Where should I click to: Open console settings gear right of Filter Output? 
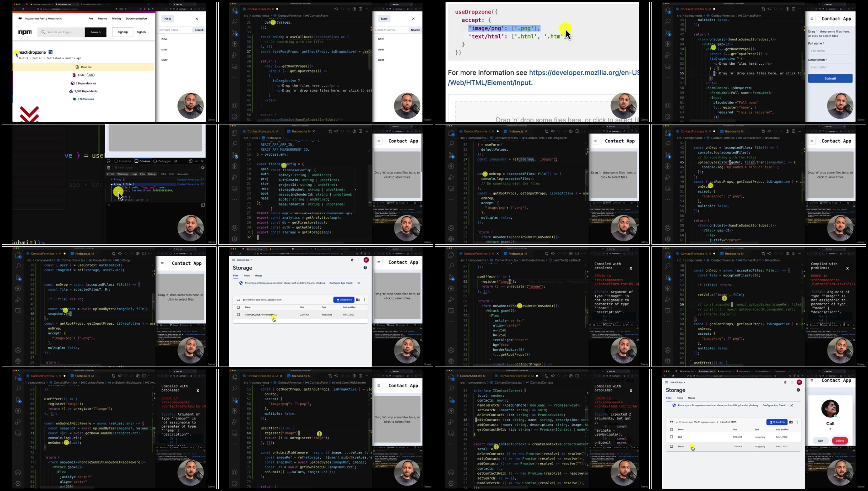point(203,167)
